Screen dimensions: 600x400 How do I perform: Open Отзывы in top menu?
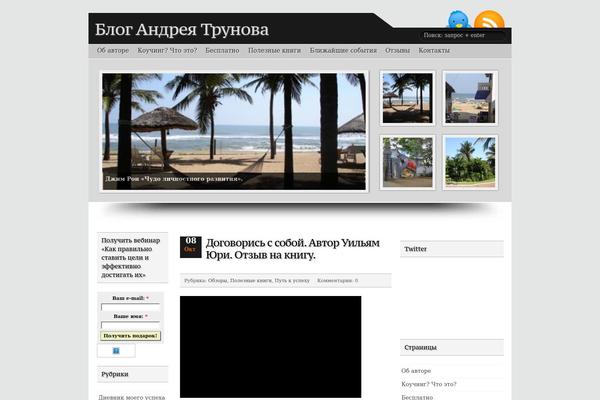[x=397, y=51]
